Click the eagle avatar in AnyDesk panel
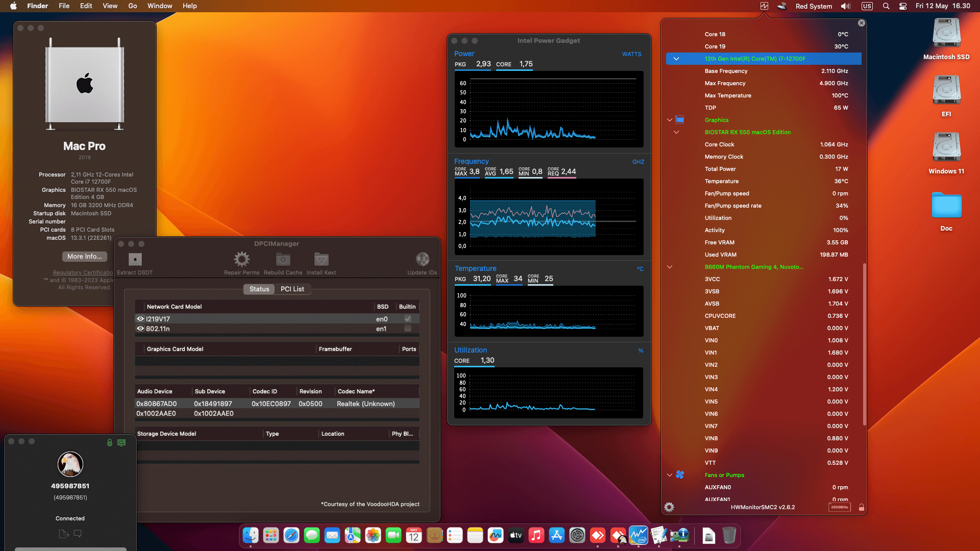This screenshot has height=551, width=980. (70, 464)
